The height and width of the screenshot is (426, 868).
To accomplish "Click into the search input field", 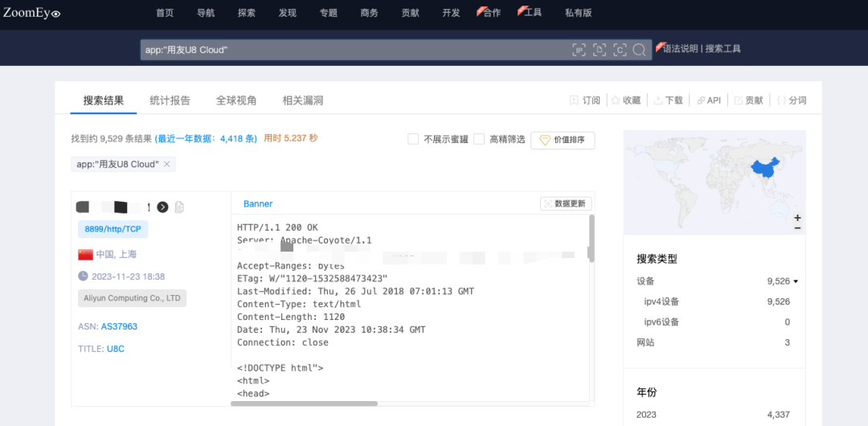I will click(354, 50).
